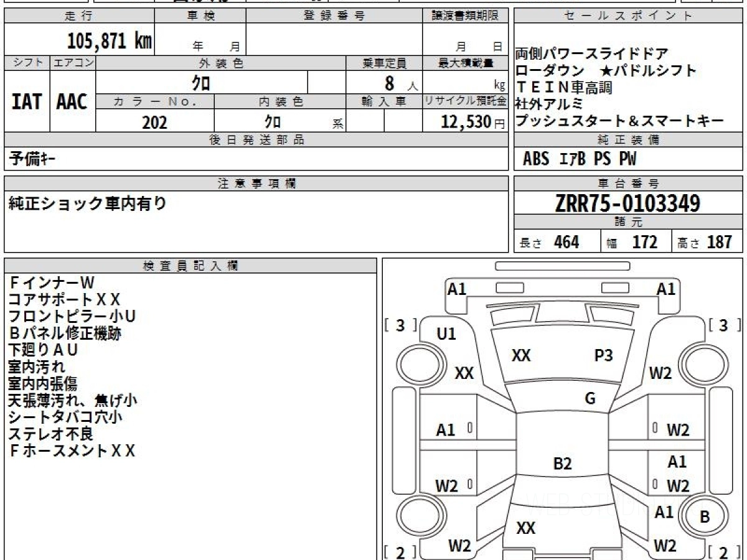Select the inspector note FホースメントXX

pyautogui.click(x=72, y=451)
